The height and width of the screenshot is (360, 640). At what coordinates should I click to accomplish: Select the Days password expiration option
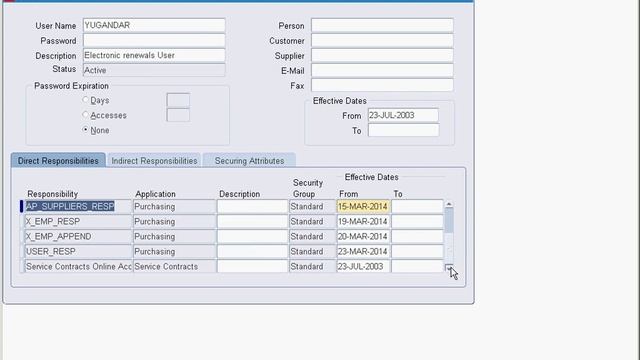[85, 100]
